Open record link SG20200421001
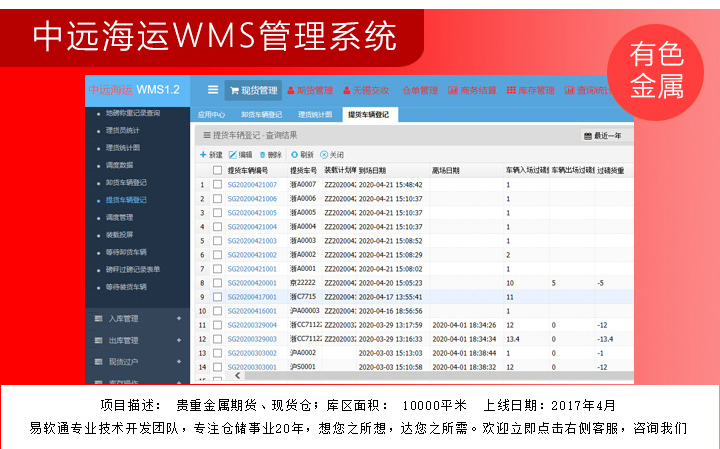 tap(252, 269)
